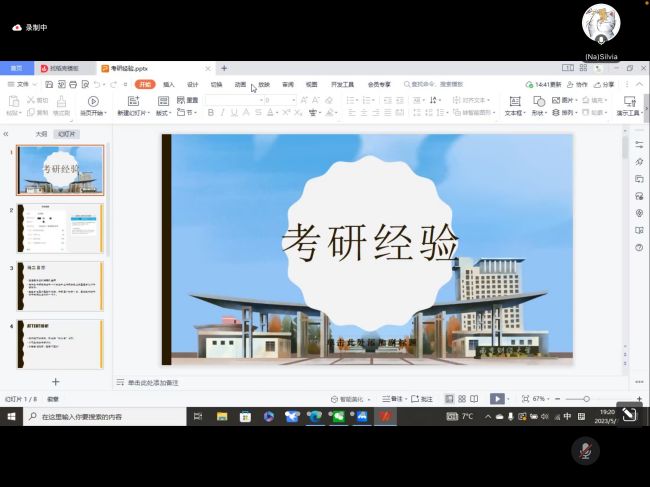Screen dimensions: 650x487
Task: Click the 分享 share button
Action: [605, 85]
